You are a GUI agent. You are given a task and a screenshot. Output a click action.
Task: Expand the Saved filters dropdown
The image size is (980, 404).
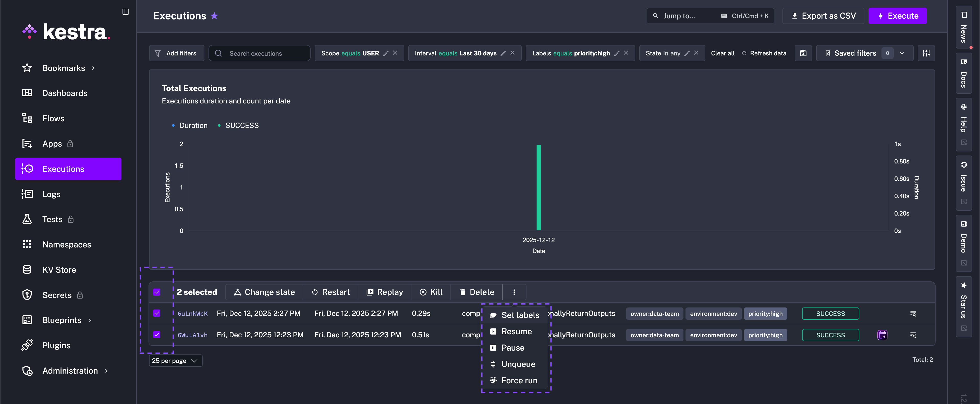click(x=902, y=53)
